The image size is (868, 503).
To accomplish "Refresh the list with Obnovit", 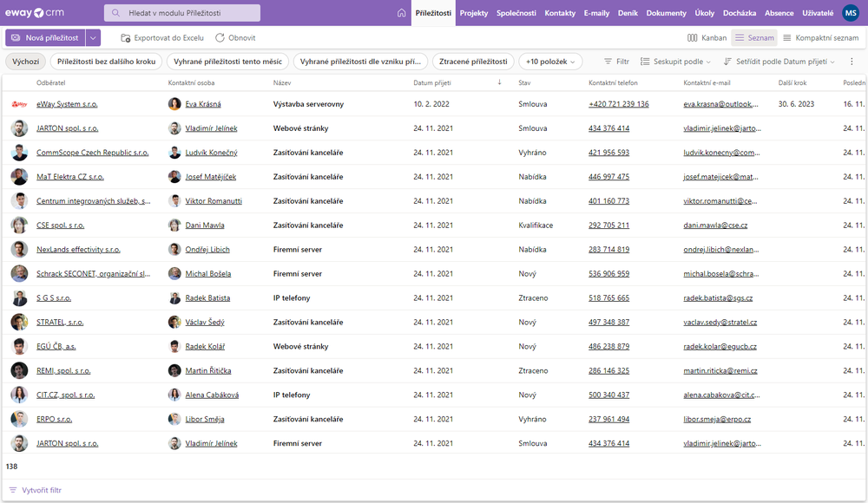I will [235, 37].
